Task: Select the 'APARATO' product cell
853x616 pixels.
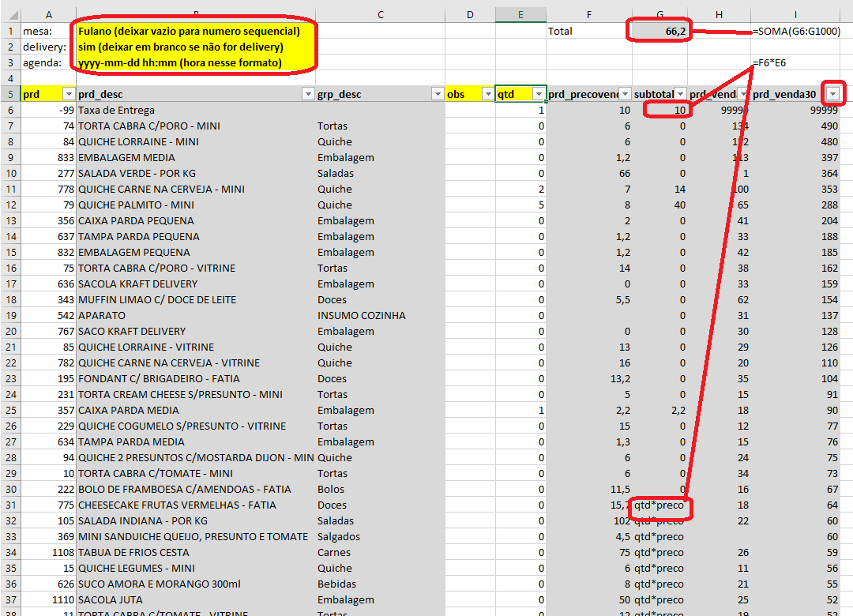Action: (x=196, y=316)
